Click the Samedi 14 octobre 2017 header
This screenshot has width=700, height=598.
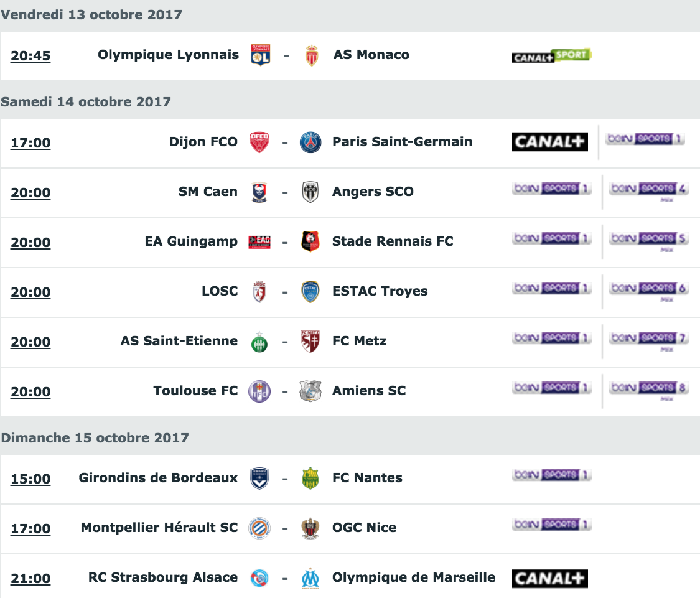click(x=86, y=102)
